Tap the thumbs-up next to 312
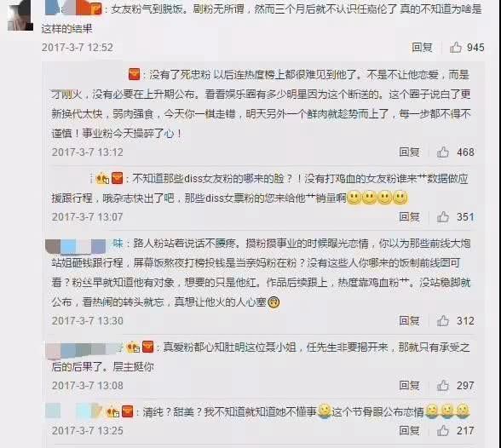Screen dimensions: 501x448 point(443,320)
